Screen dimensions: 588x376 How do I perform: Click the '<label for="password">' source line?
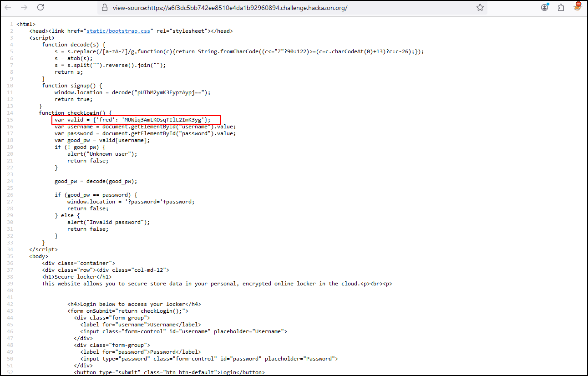click(x=141, y=352)
